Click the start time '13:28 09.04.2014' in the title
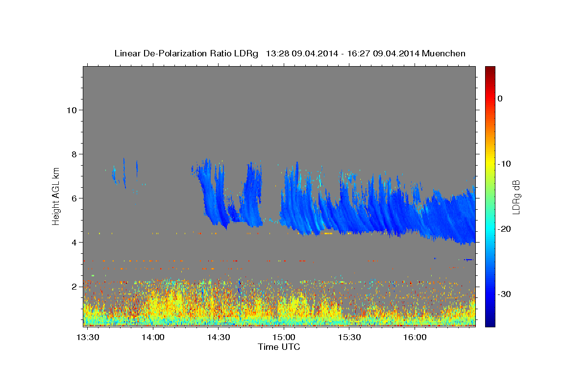588x392 pixels. (x=301, y=53)
